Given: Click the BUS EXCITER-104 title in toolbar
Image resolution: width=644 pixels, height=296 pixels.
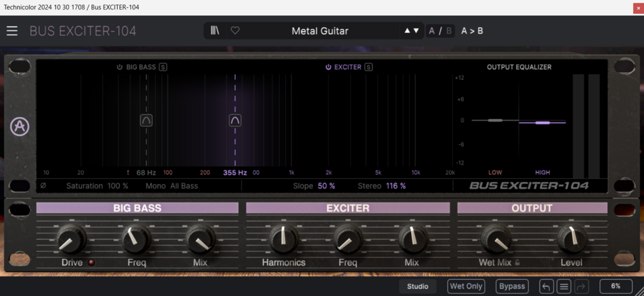Looking at the screenshot, I should (x=83, y=31).
